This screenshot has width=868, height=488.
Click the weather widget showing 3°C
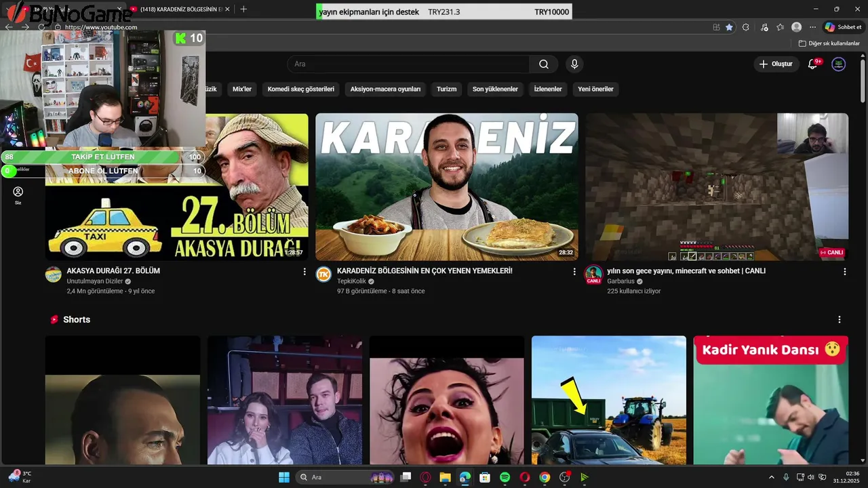20,477
